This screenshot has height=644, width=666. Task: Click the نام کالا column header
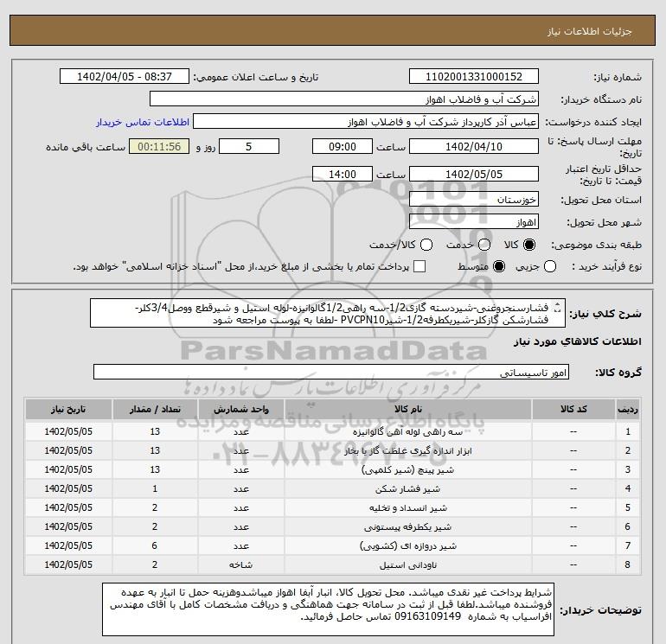pyautogui.click(x=408, y=409)
